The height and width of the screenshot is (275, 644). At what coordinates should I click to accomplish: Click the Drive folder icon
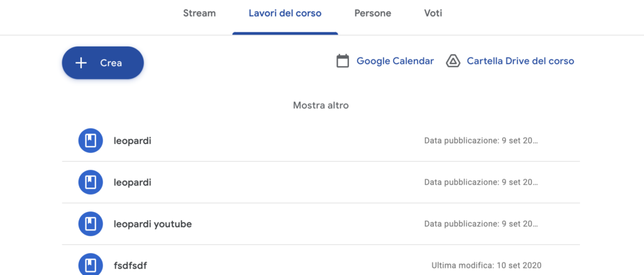tap(453, 61)
